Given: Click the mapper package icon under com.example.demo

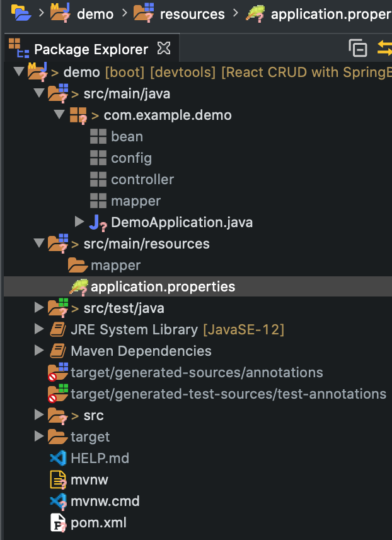Looking at the screenshot, I should tap(98, 201).
